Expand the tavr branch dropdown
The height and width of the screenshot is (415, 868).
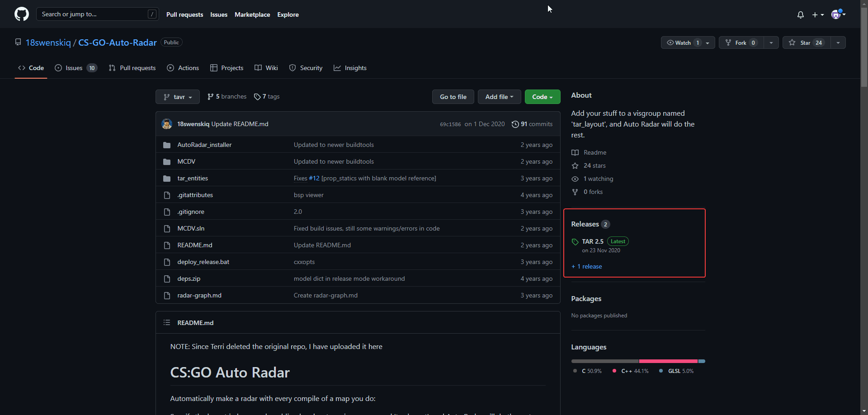[178, 97]
